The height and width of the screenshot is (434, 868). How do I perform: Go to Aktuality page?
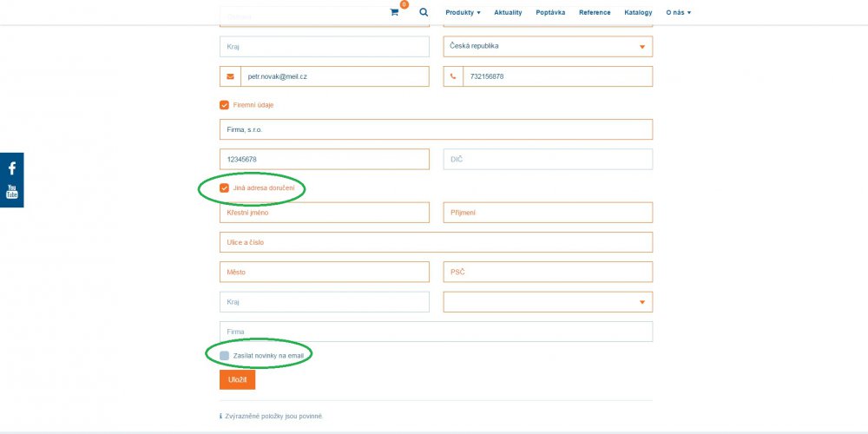click(x=508, y=12)
